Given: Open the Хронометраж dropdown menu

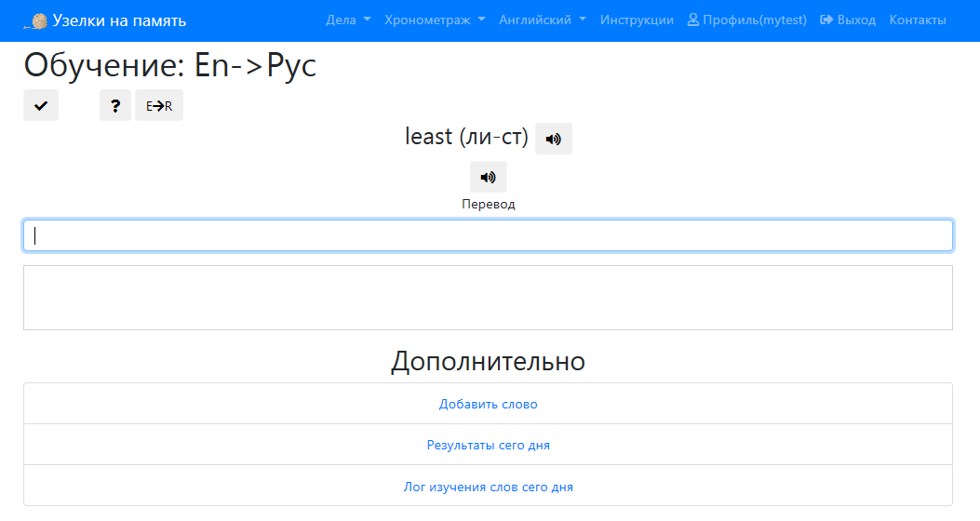Looking at the screenshot, I should click(x=435, y=20).
